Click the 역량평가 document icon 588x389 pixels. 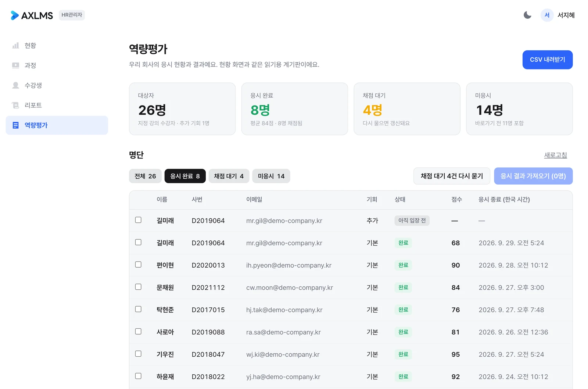pyautogui.click(x=15, y=125)
